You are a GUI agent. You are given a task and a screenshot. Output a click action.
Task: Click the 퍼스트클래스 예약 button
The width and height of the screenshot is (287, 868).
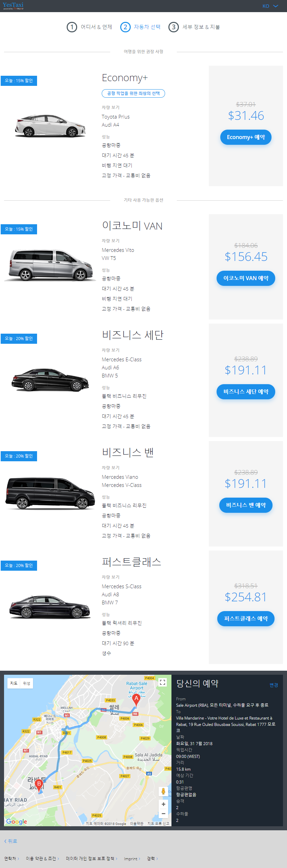(246, 619)
